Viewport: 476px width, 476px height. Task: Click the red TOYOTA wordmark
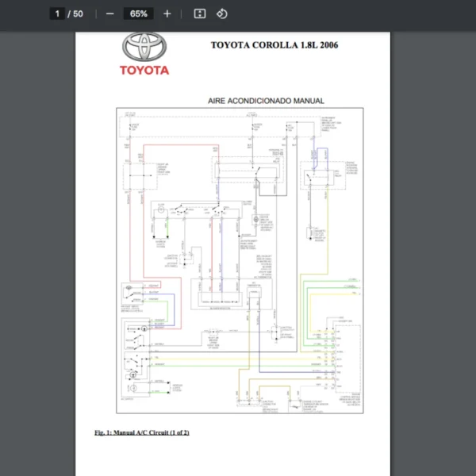(x=144, y=70)
